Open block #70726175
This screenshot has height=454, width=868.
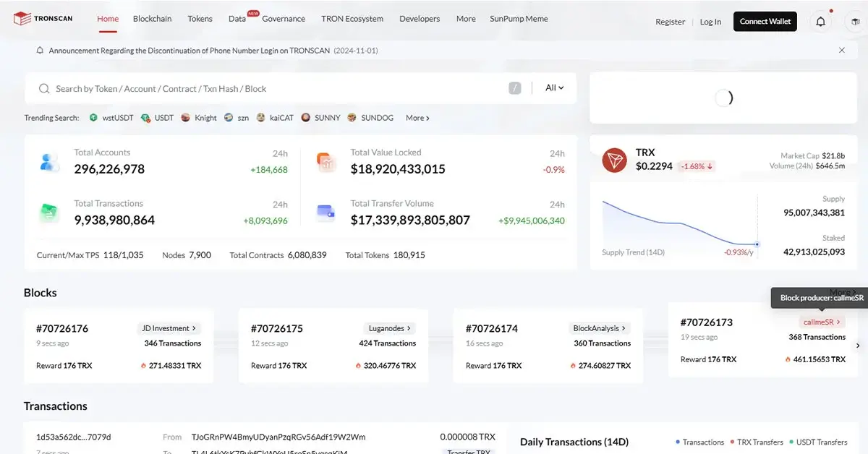(x=277, y=328)
